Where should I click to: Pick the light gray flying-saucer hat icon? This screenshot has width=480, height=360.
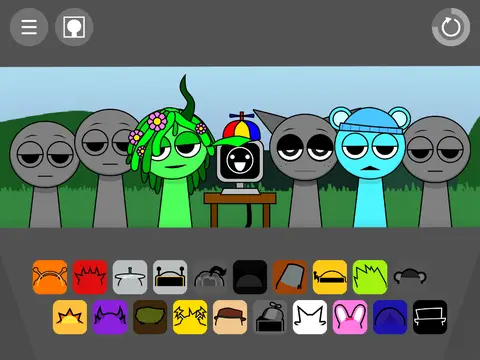[x=130, y=277]
